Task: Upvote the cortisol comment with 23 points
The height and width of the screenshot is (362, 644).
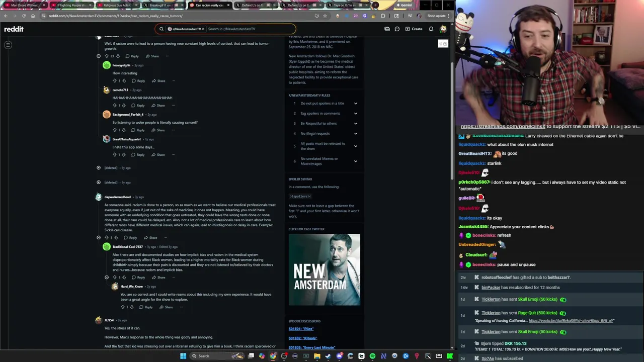Action: 106,56
